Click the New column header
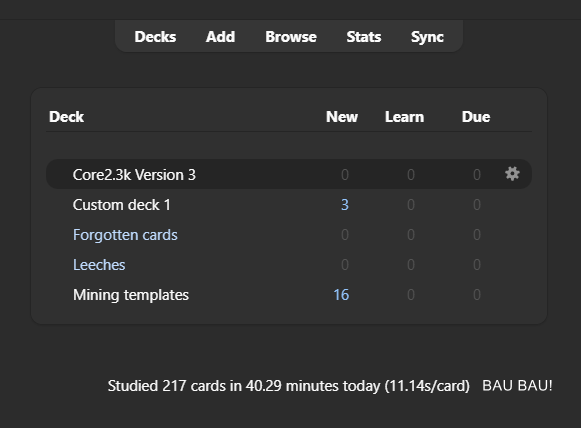 click(x=342, y=117)
